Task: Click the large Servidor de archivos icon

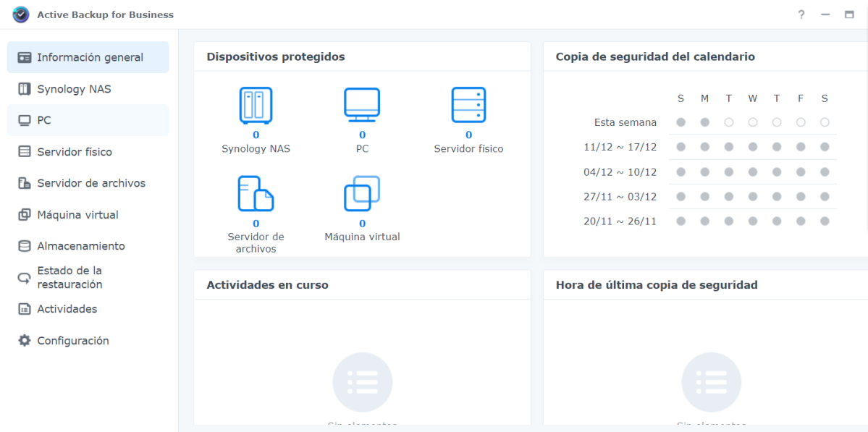Action: click(x=256, y=194)
